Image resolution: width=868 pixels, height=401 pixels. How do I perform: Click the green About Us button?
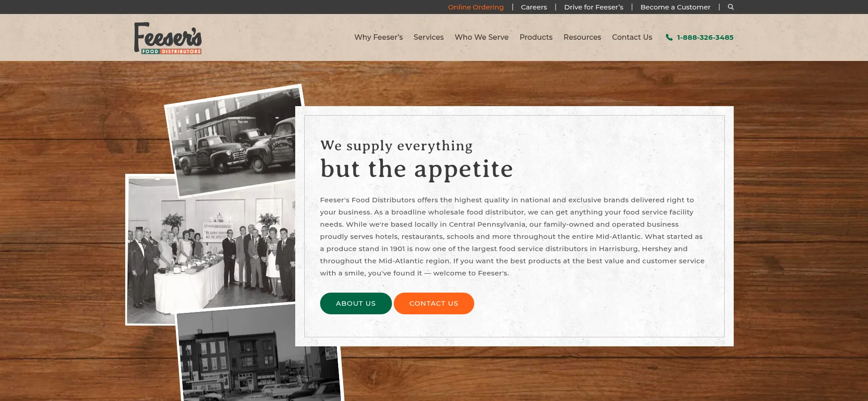tap(356, 303)
